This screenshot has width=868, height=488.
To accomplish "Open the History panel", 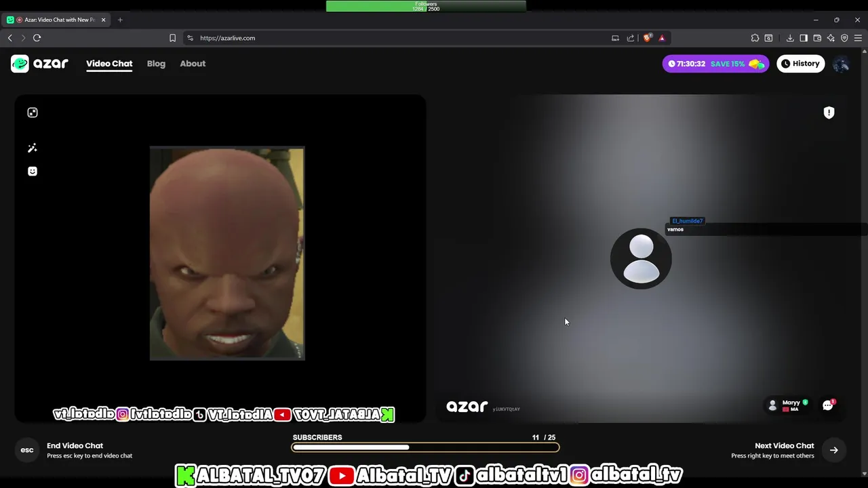I will 800,64.
